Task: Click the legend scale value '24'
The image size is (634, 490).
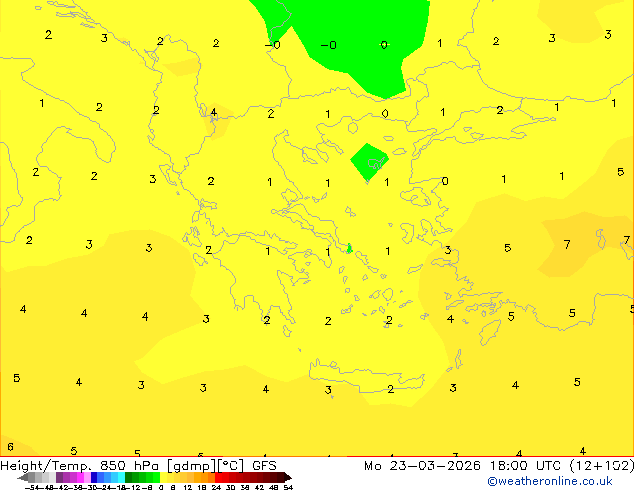Action: 216,488
